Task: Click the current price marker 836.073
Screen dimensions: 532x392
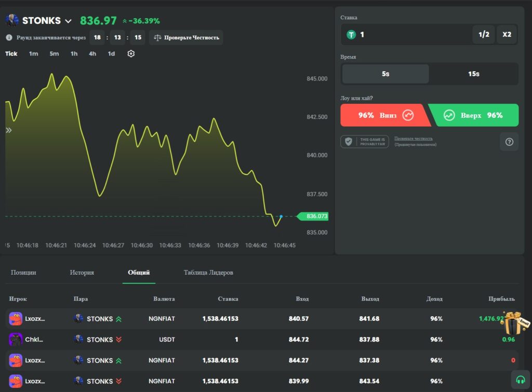Action: pos(316,216)
